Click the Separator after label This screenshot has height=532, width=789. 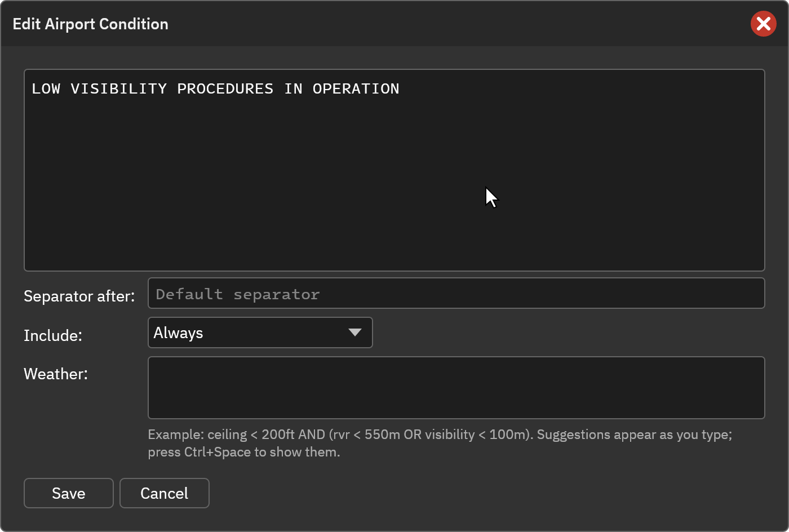tap(79, 296)
